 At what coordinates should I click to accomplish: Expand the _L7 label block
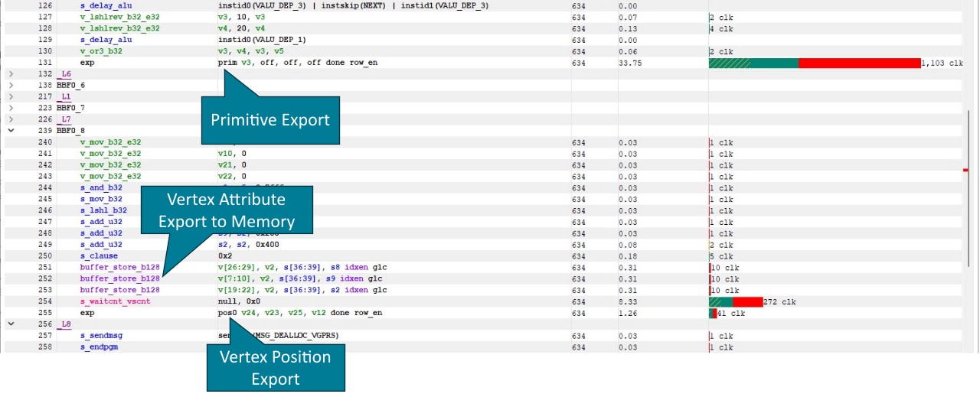pos(11,119)
